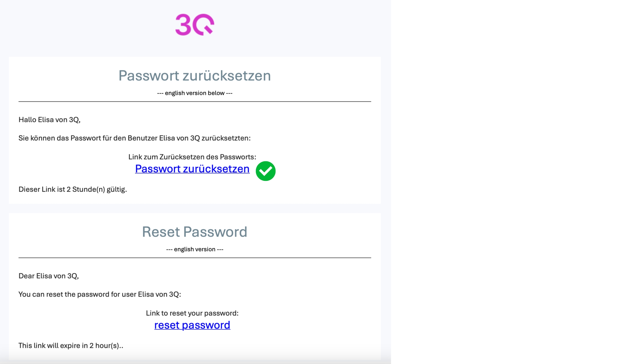Click the grey "Passwort zurücksetzen" heading
Image resolution: width=636 pixels, height=364 pixels.
pyautogui.click(x=195, y=76)
